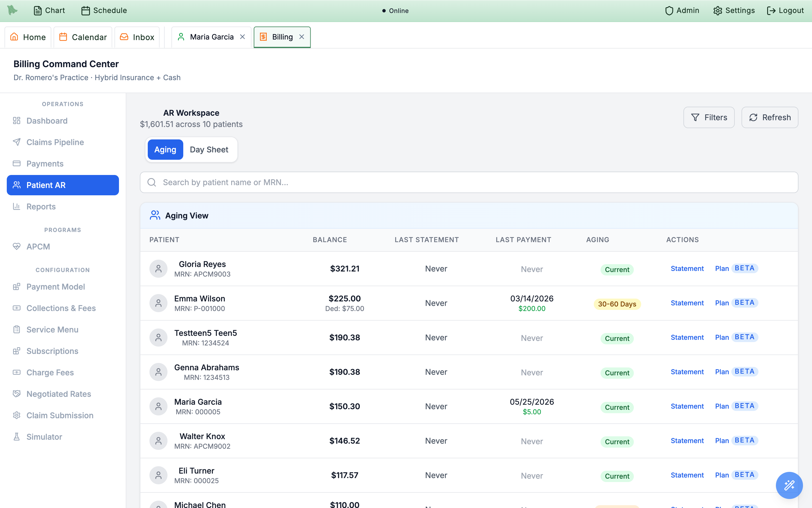Open the APCM program

pyautogui.click(x=63, y=247)
